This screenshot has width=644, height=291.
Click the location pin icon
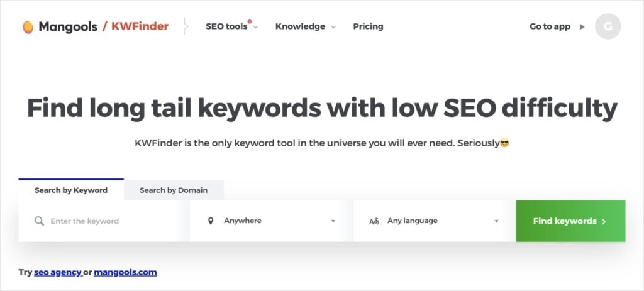[x=211, y=221]
